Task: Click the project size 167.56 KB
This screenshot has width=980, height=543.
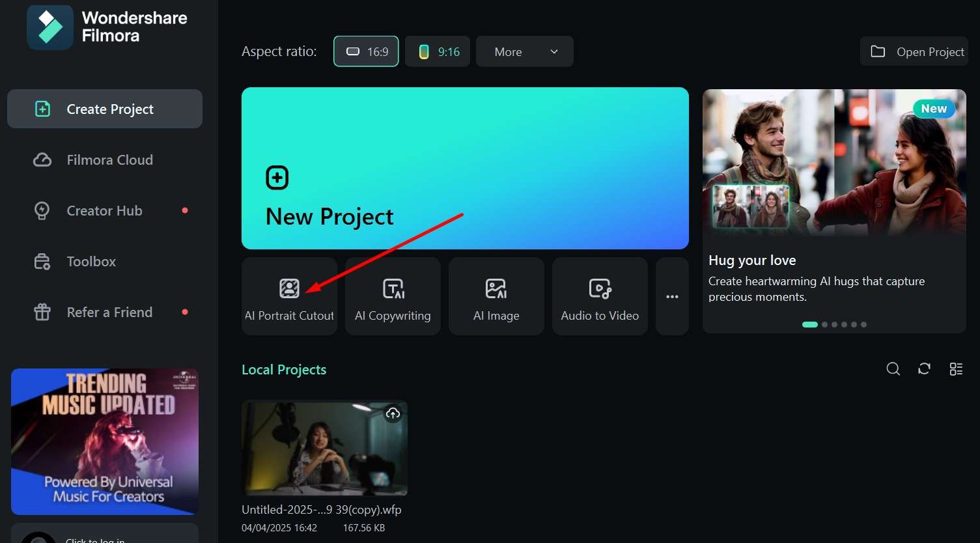Action: click(x=364, y=528)
